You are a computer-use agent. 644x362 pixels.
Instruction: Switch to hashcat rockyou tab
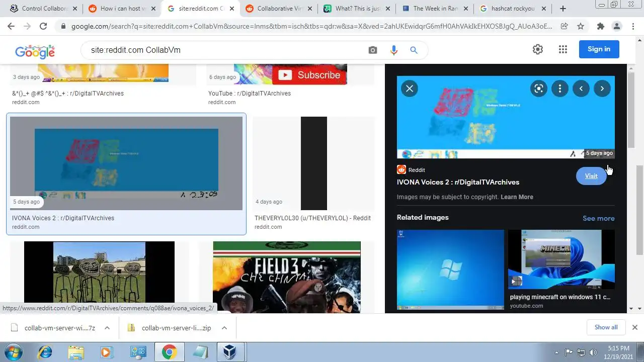coord(514,9)
